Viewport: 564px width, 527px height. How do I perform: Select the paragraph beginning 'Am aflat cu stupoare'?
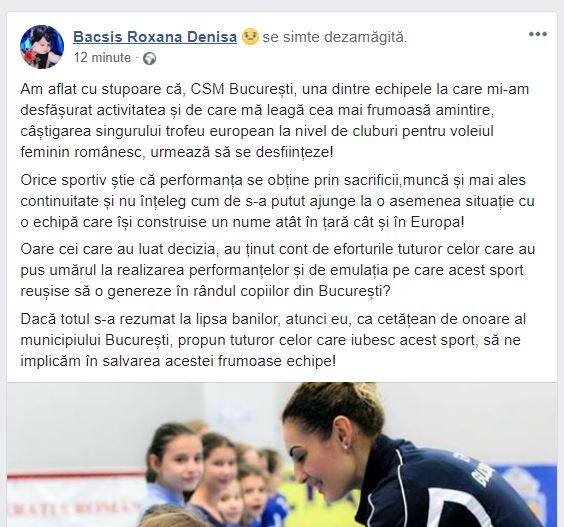(x=275, y=121)
